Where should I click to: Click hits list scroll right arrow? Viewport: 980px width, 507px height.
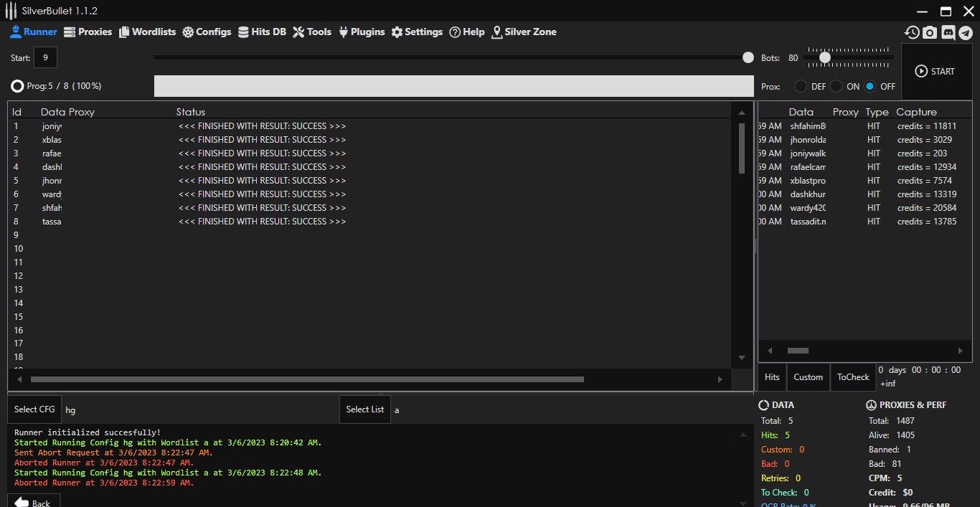961,351
